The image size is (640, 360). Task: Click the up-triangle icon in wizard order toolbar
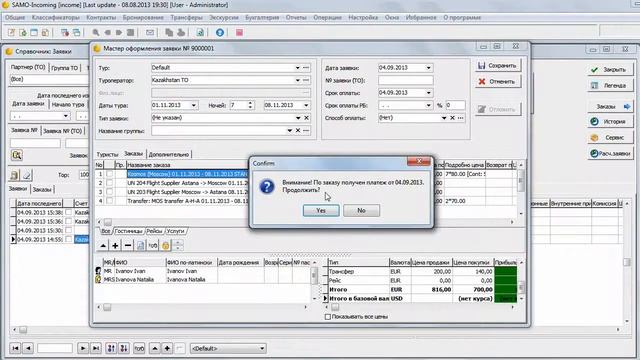point(103,245)
